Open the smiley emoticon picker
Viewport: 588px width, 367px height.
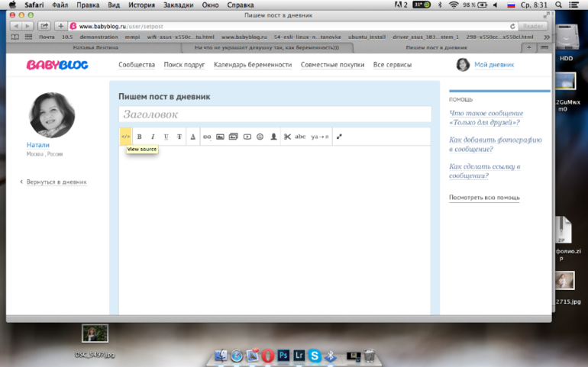[x=260, y=137]
